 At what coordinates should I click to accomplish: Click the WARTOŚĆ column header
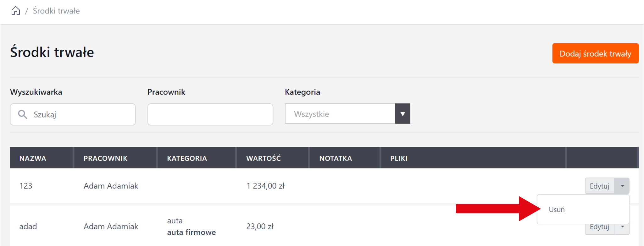(263, 158)
